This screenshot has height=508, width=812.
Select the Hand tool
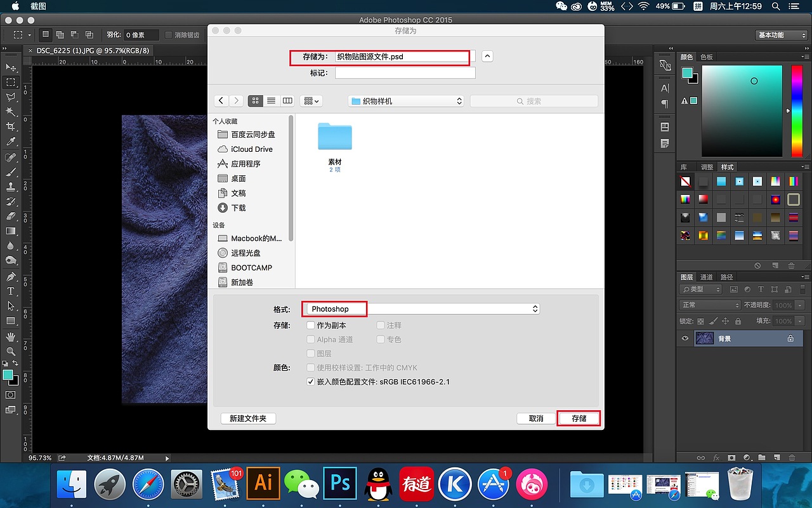[11, 336]
